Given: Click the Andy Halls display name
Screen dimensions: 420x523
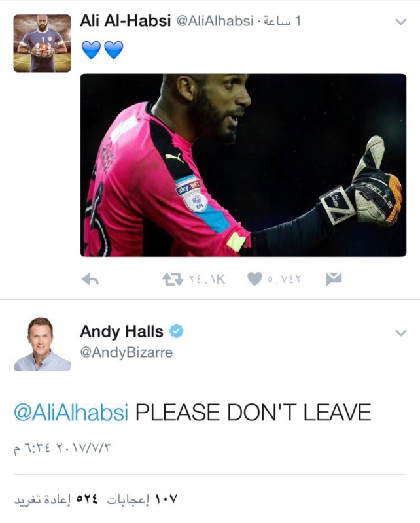Looking at the screenshot, I should click(122, 331).
